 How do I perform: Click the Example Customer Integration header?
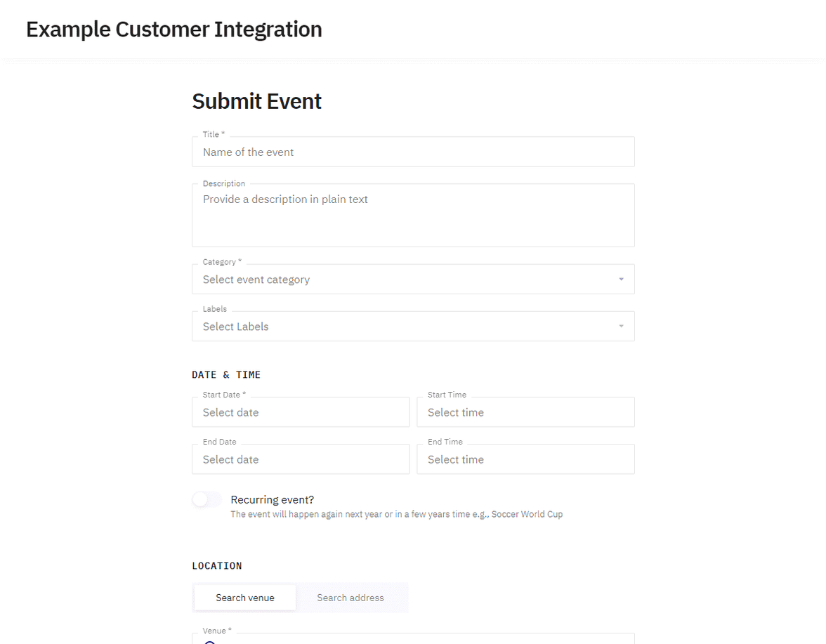(173, 29)
